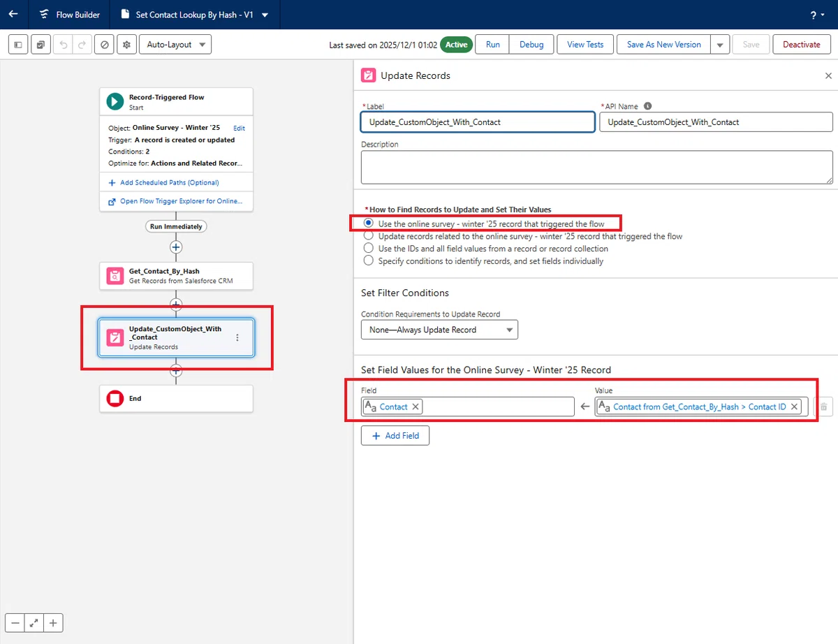
Task: Select update records related to triggering record
Action: pos(369,236)
